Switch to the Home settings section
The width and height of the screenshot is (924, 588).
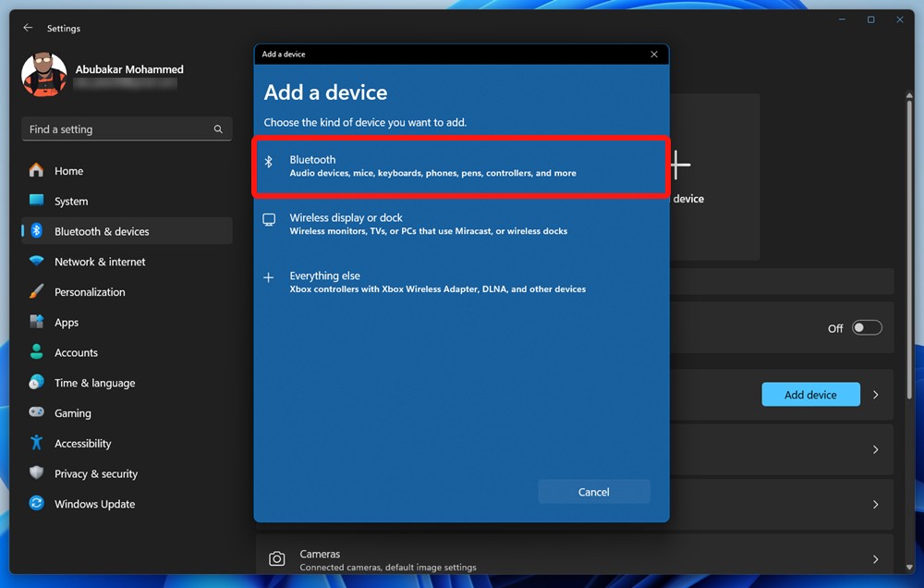69,170
